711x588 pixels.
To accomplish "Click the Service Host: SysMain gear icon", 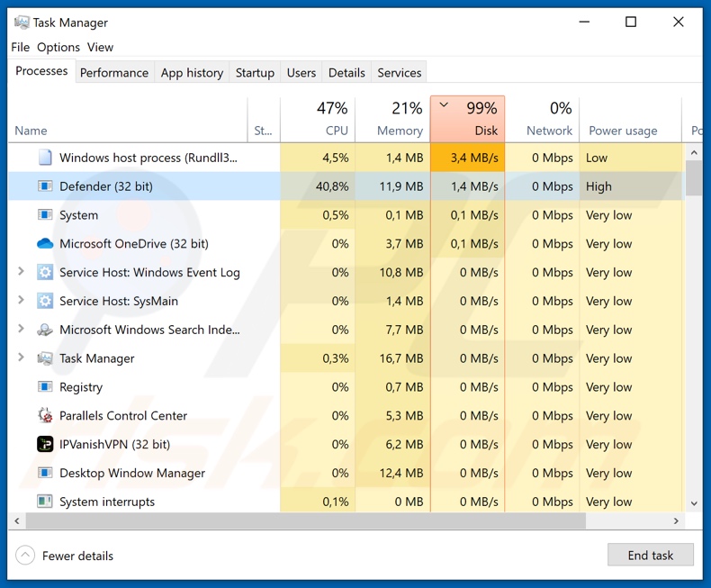I will [45, 301].
